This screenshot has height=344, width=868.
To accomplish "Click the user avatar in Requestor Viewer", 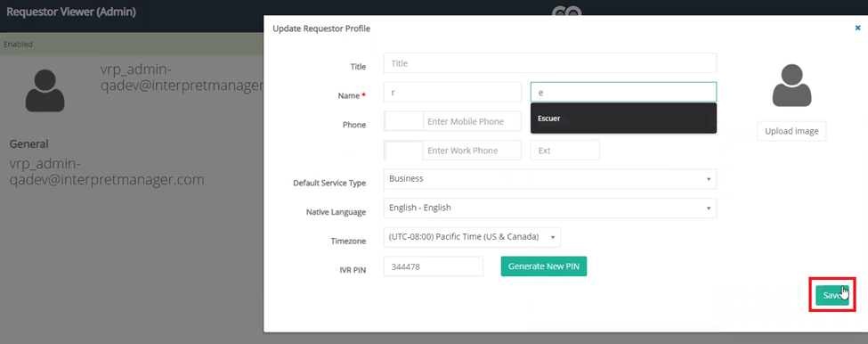I will tap(45, 90).
